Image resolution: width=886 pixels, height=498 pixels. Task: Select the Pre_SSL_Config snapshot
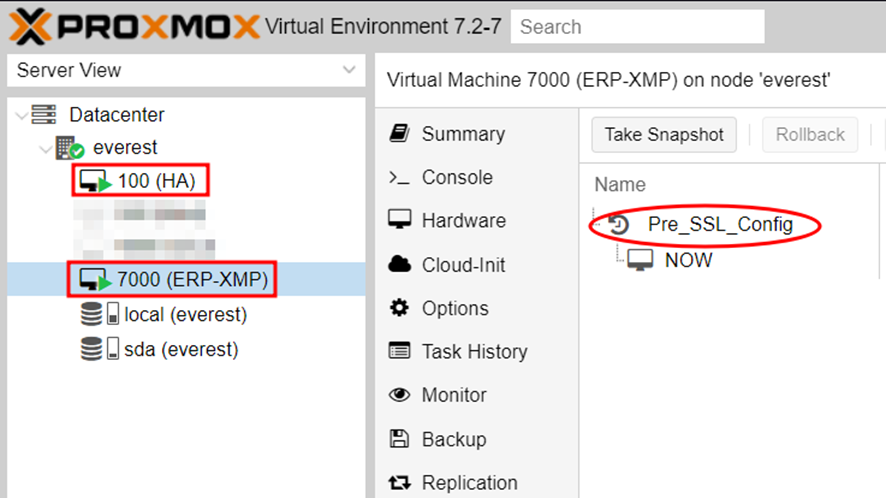(720, 224)
